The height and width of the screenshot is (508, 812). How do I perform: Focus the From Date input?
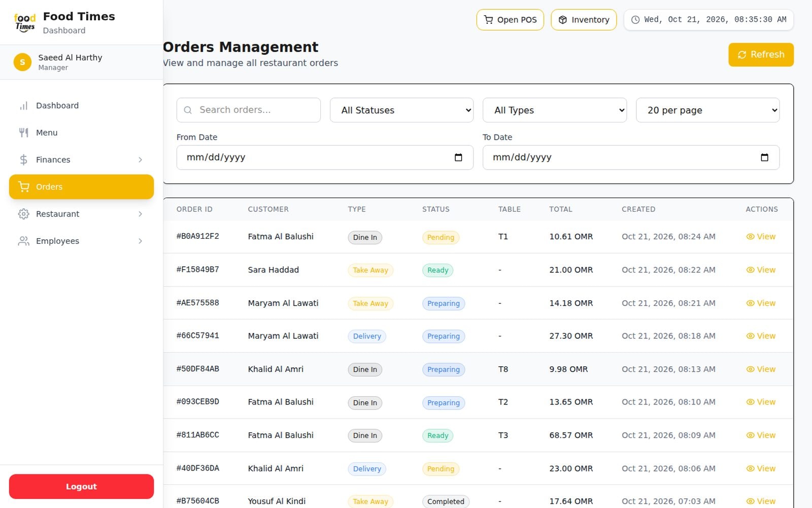coord(325,157)
